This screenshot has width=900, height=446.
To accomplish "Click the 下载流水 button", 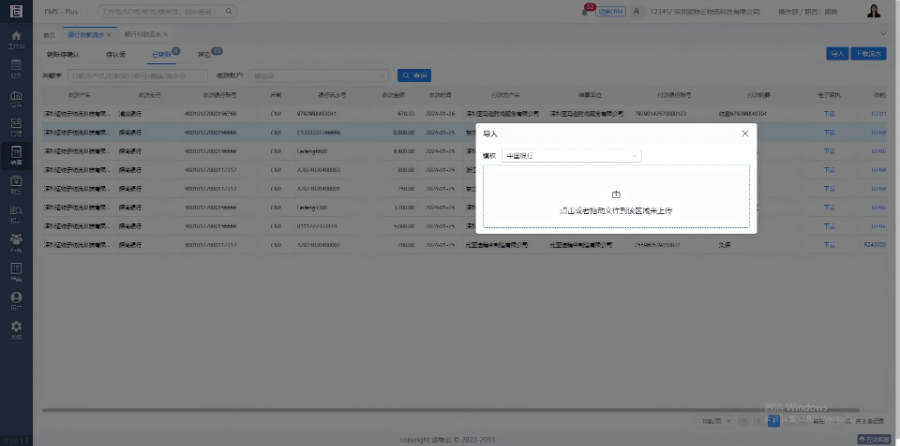I will (869, 54).
